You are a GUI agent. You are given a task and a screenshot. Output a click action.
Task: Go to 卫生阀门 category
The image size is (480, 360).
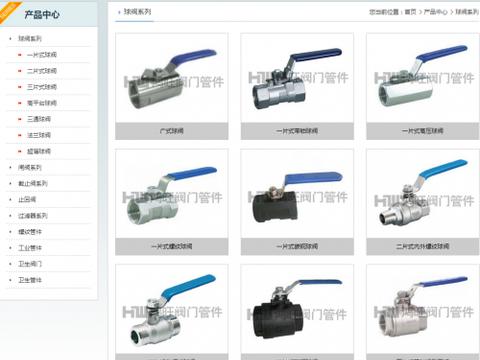pyautogui.click(x=30, y=264)
